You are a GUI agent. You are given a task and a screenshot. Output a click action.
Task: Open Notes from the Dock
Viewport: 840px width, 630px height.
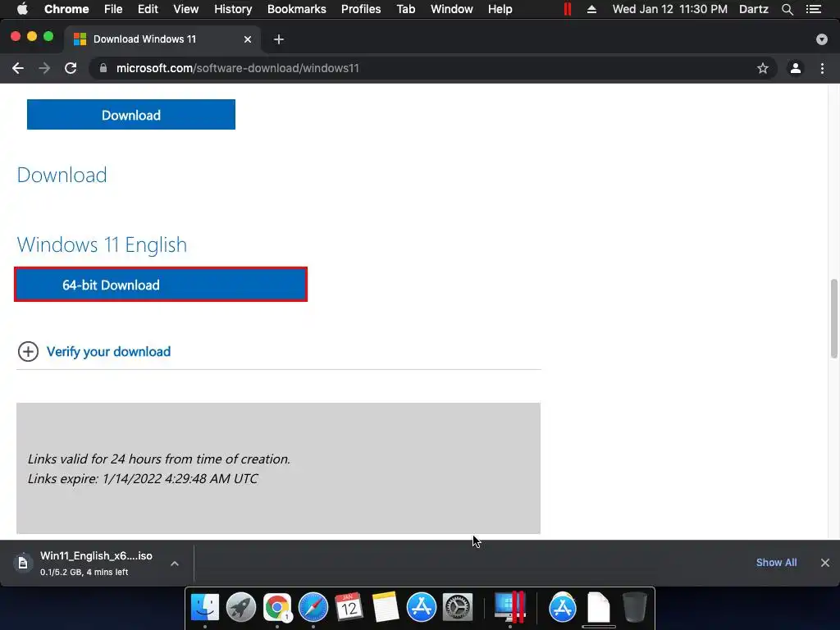386,607
